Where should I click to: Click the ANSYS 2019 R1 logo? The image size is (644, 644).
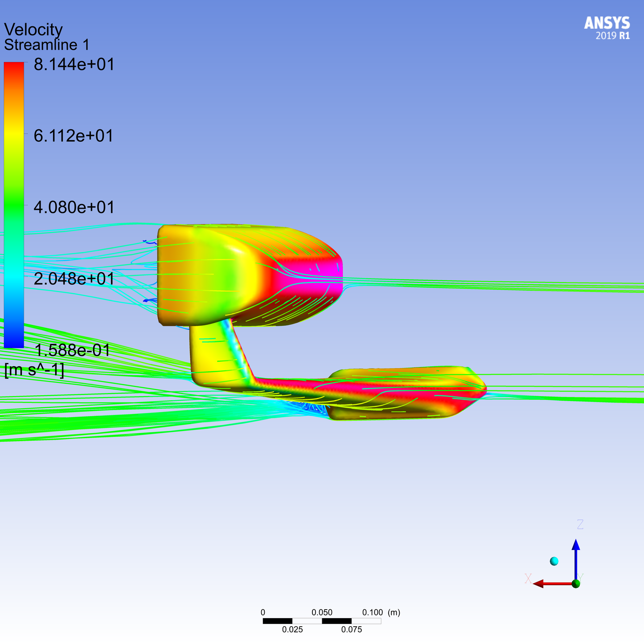click(607, 28)
